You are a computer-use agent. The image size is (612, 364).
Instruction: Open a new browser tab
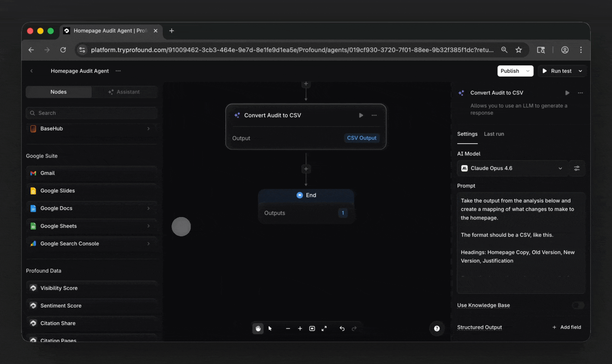(x=172, y=31)
